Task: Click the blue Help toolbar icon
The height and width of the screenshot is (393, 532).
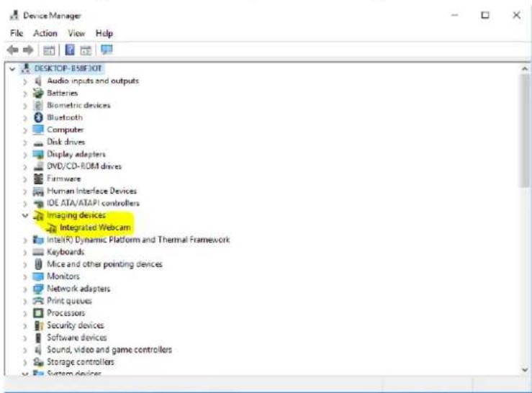Action: click(x=70, y=50)
